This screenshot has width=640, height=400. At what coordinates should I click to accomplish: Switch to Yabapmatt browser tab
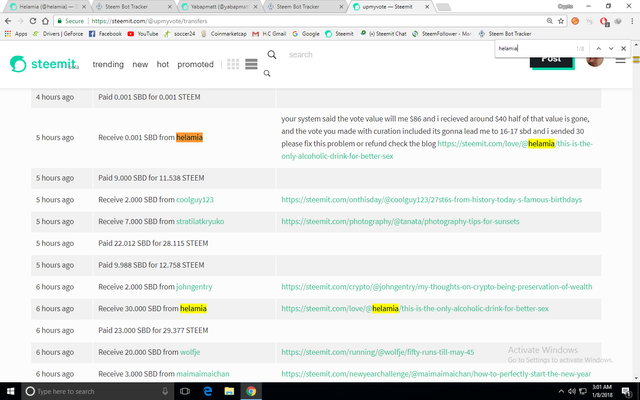220,7
